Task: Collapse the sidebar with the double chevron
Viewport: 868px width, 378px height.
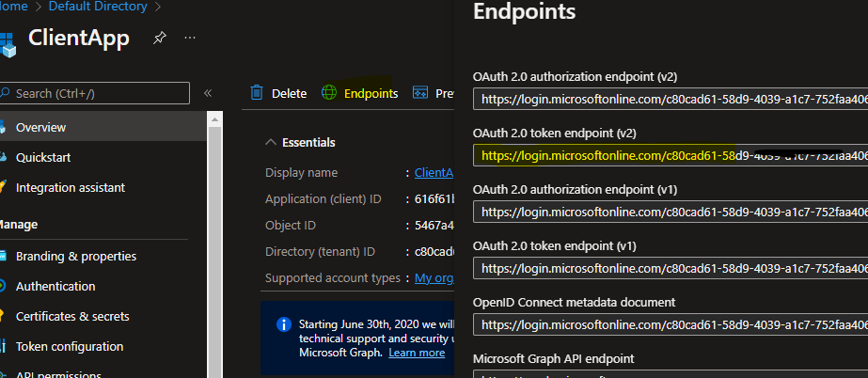Action: tap(208, 93)
